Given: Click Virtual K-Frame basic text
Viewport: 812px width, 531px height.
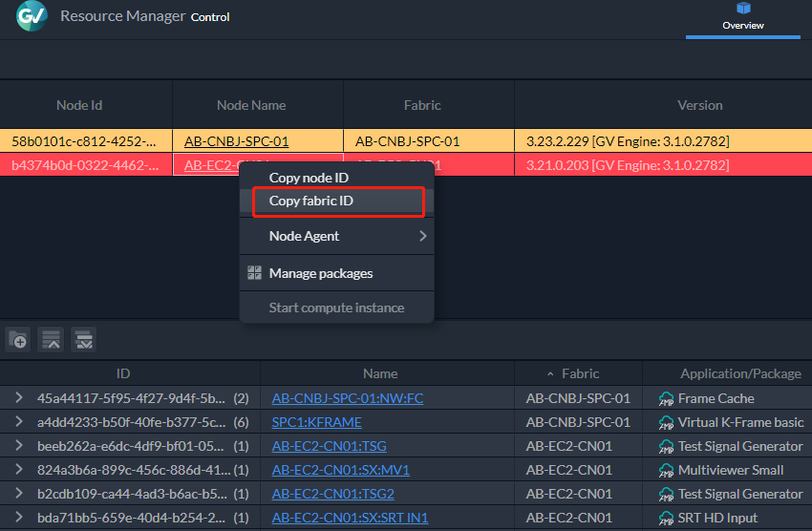Looking at the screenshot, I should pos(740,422).
